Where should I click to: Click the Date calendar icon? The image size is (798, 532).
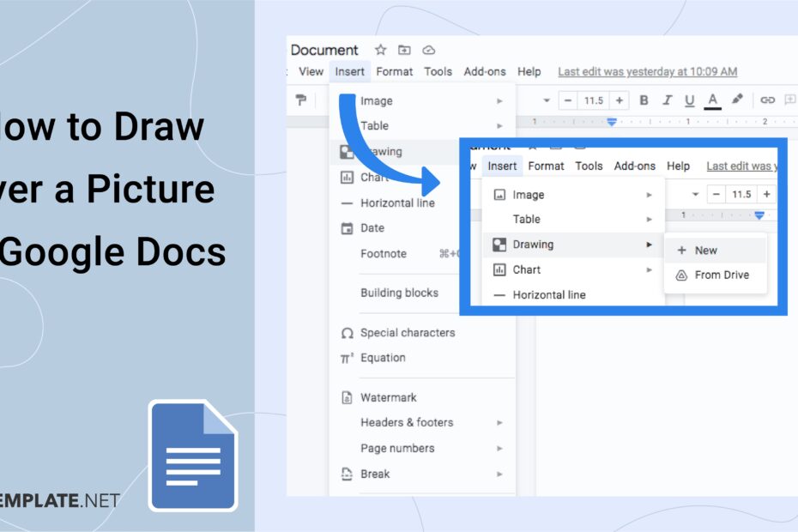(x=347, y=228)
